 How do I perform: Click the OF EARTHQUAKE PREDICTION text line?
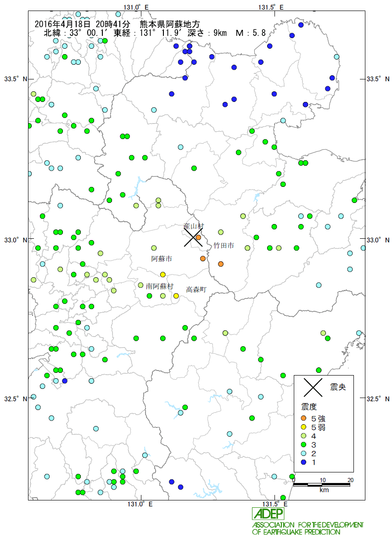click(x=296, y=532)
